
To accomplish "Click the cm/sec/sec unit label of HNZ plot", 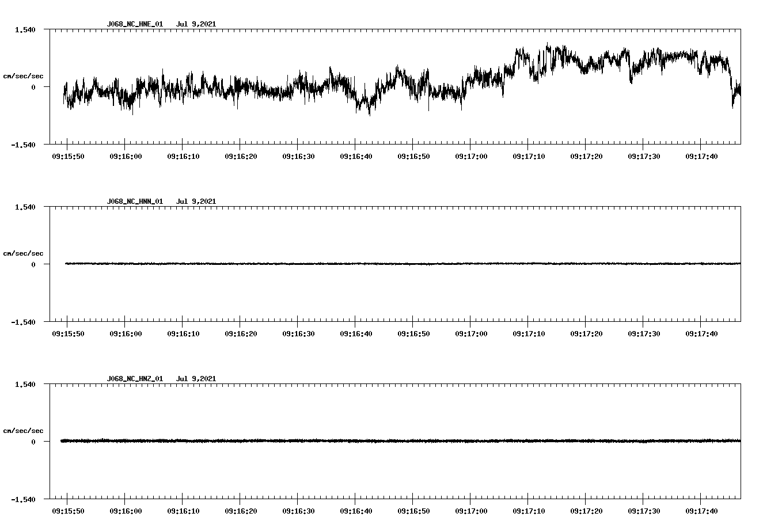I will (x=23, y=431).
